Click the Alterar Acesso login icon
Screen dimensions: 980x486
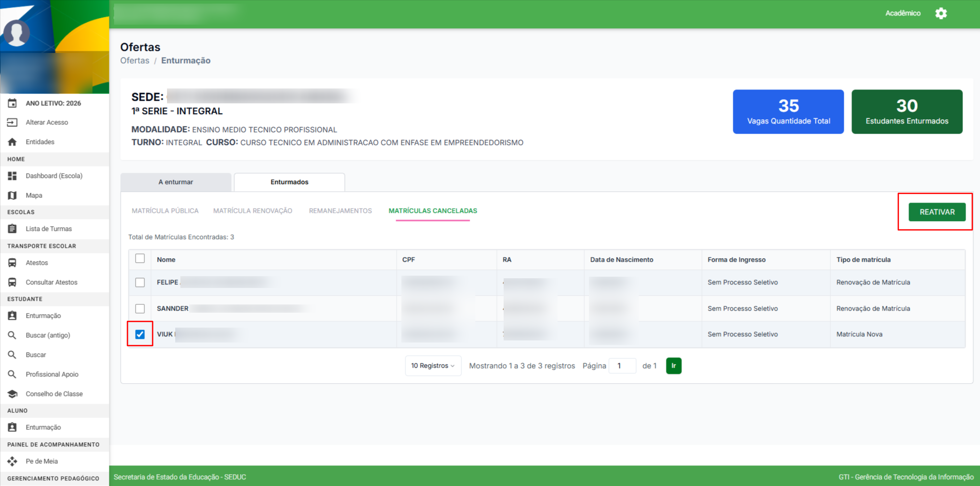pos(12,122)
